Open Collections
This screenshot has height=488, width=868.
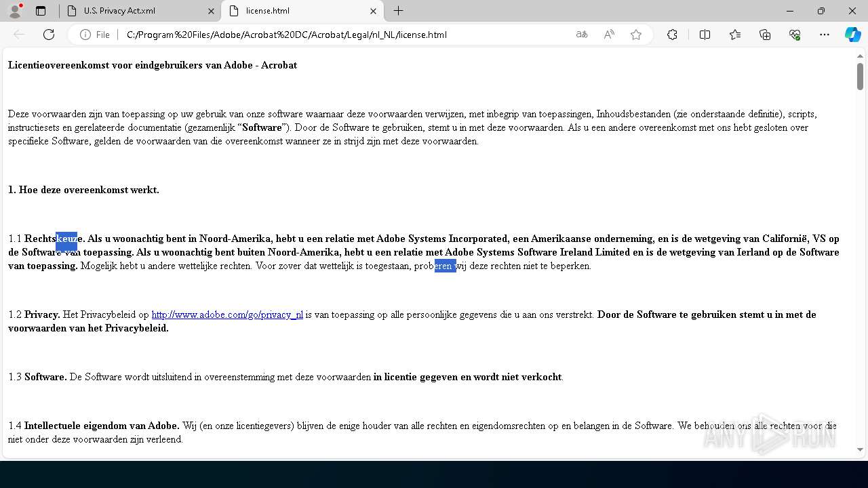[765, 35]
